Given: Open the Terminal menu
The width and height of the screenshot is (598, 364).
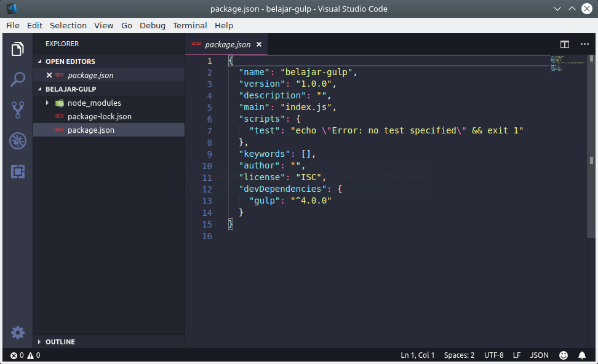Looking at the screenshot, I should click(x=189, y=25).
